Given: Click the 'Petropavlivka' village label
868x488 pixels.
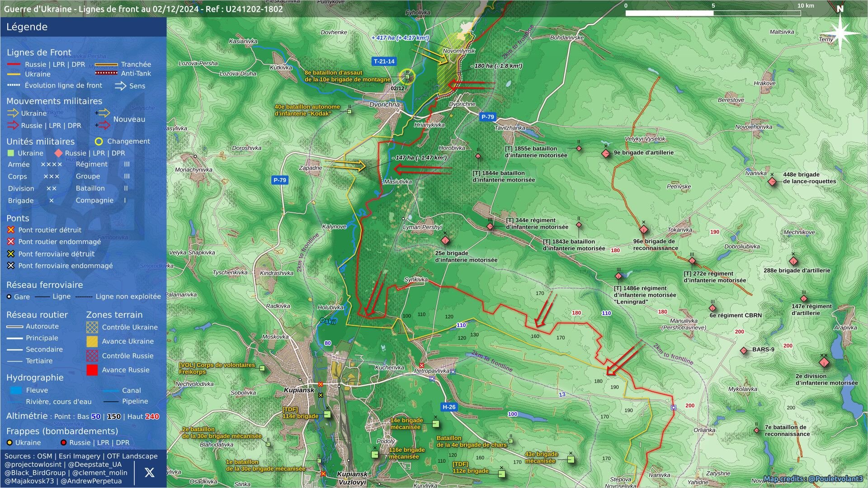Looking at the screenshot, I should pyautogui.click(x=432, y=371).
